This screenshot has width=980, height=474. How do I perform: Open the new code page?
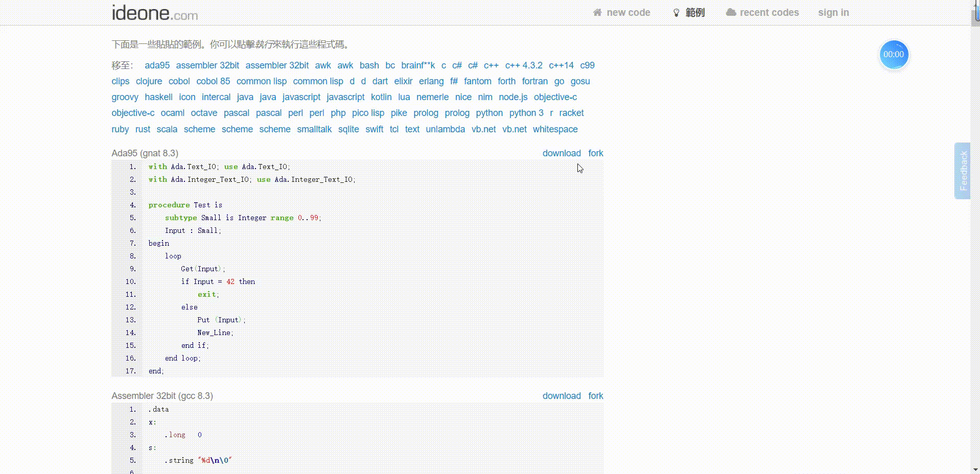tap(628, 12)
